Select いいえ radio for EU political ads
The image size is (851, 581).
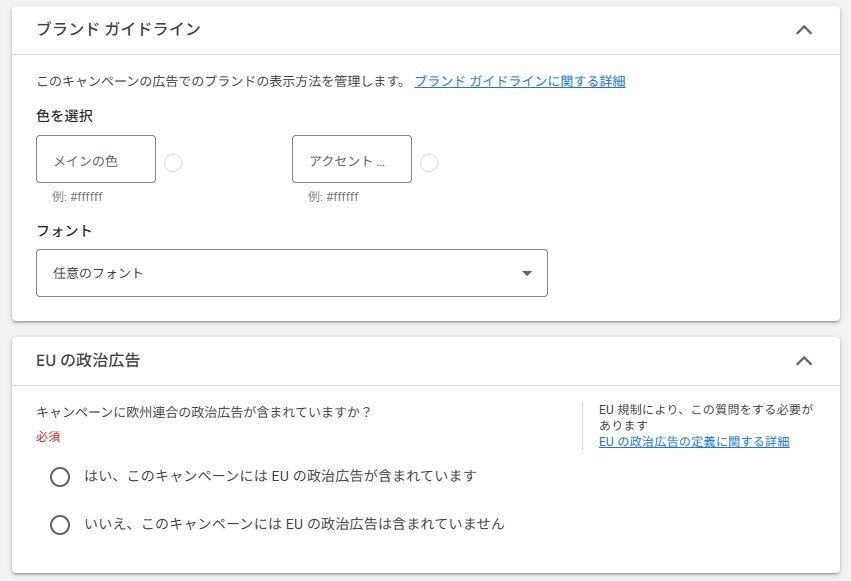60,525
